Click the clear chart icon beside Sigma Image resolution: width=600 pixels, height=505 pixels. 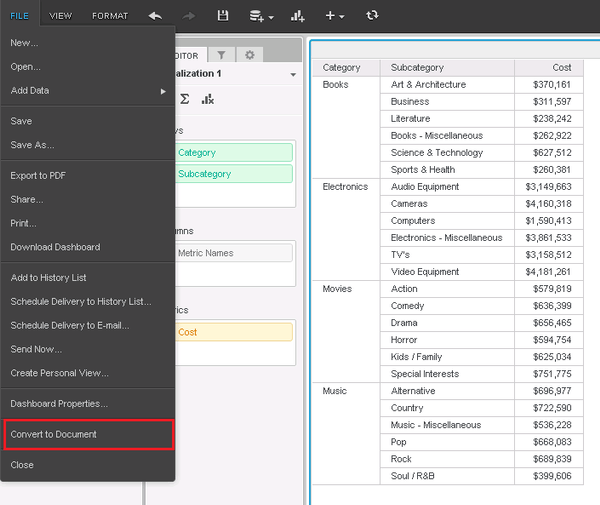[208, 99]
